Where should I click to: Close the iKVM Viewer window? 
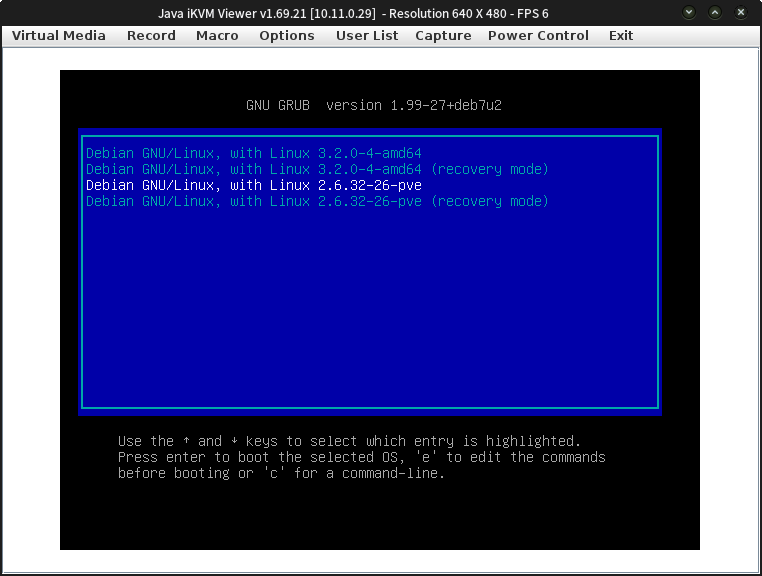pyautogui.click(x=739, y=12)
